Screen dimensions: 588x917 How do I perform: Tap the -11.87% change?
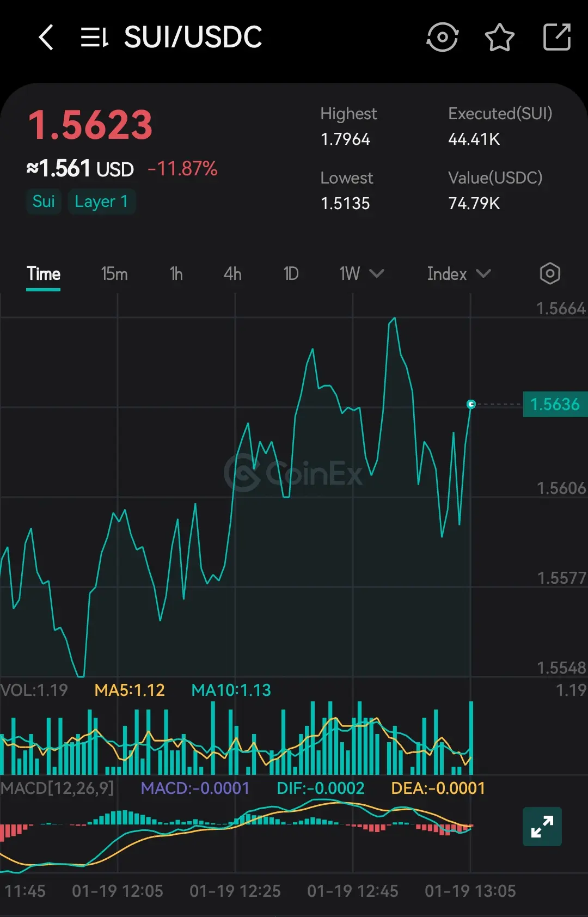point(182,169)
